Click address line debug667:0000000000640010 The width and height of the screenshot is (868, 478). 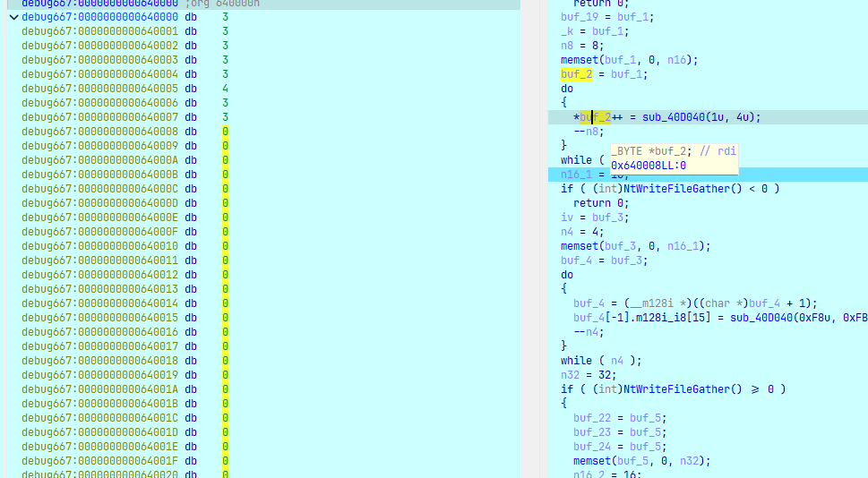100,246
